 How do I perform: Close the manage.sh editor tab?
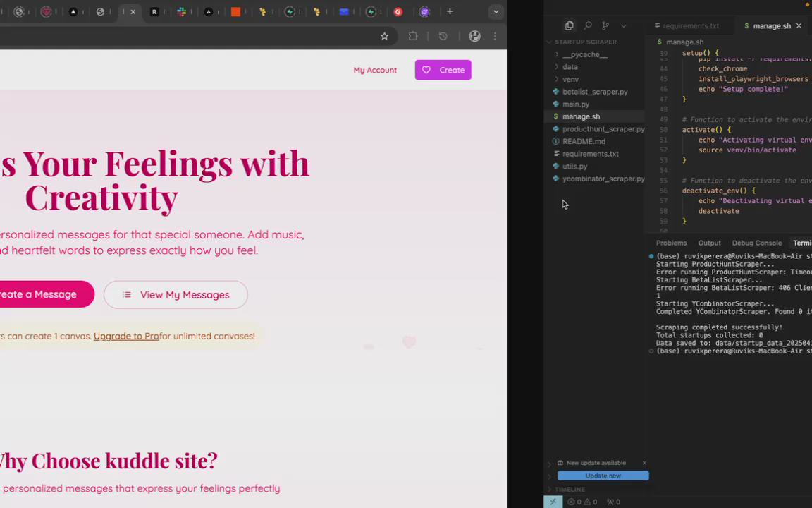799,25
